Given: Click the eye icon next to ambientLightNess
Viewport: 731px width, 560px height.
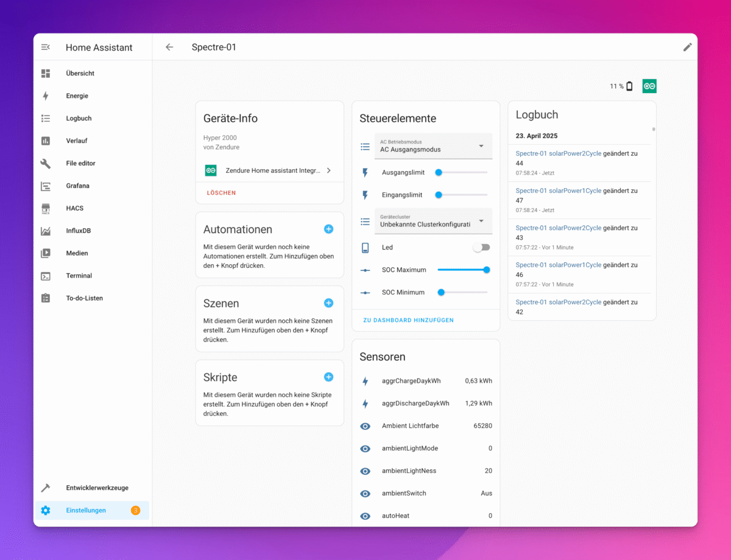Looking at the screenshot, I should (365, 471).
